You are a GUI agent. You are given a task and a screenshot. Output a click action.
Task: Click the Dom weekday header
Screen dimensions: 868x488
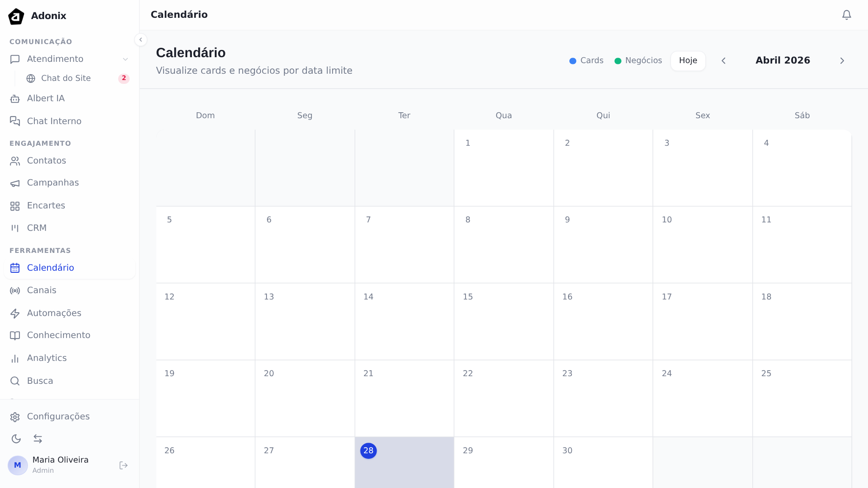(205, 116)
